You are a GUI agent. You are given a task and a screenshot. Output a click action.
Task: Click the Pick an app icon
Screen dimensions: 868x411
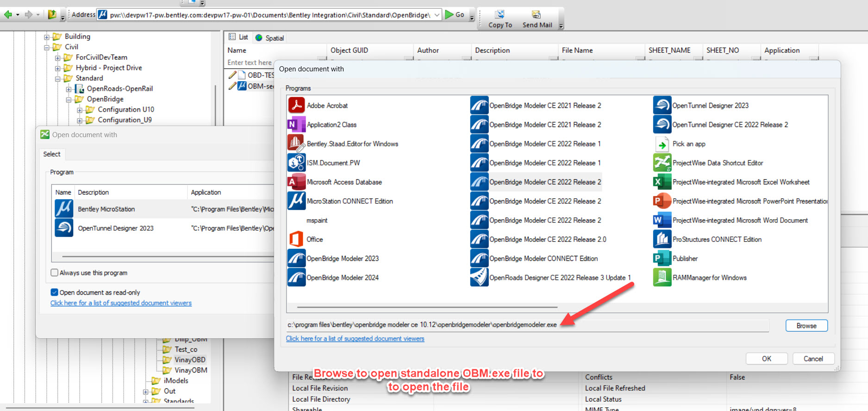click(x=662, y=144)
